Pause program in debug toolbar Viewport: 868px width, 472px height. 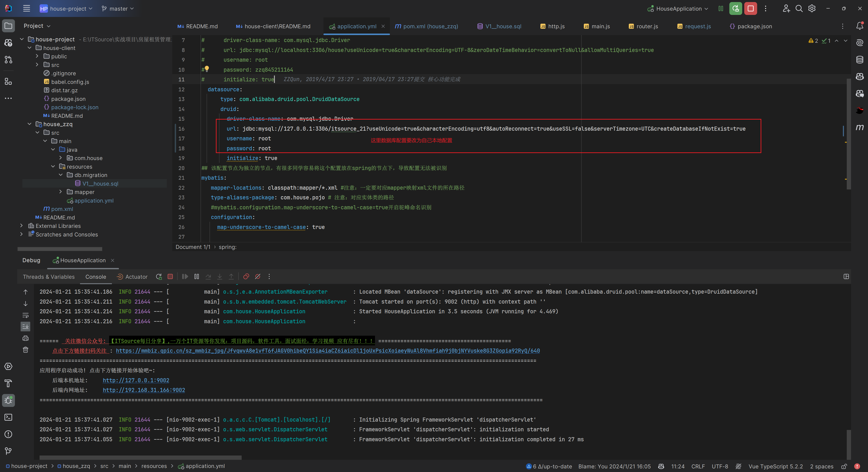click(196, 277)
